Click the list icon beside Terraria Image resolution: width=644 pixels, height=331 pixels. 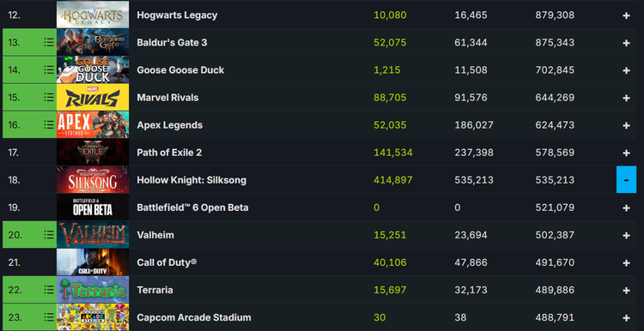coord(49,290)
